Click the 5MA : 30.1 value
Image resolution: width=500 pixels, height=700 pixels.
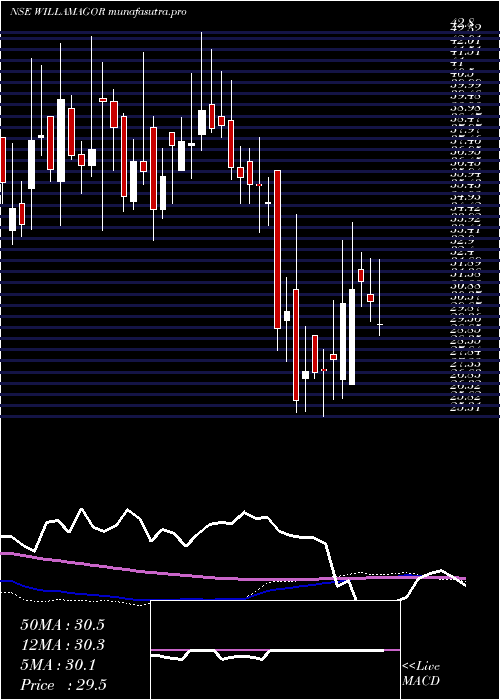[x=58, y=665]
